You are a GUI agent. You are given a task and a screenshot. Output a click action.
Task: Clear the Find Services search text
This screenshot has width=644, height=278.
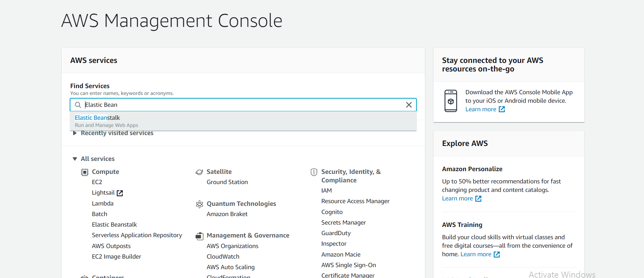coord(409,105)
